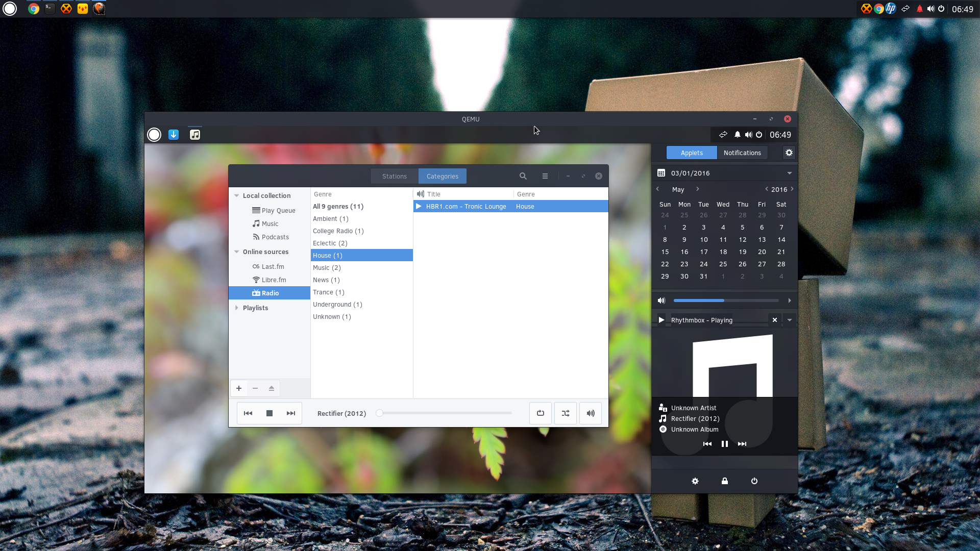The width and height of the screenshot is (980, 551).
Task: Click the blue download icon in QEMU panel
Action: pos(174,135)
